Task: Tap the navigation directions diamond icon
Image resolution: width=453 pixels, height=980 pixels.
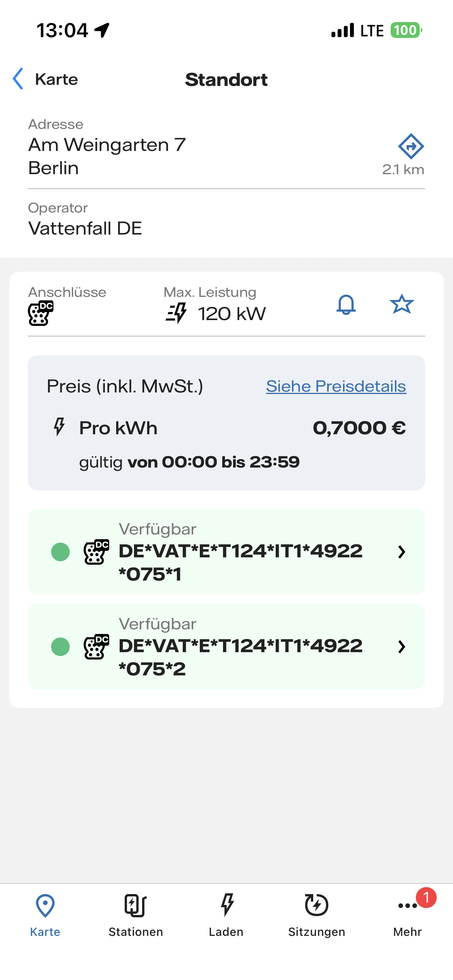Action: click(411, 146)
